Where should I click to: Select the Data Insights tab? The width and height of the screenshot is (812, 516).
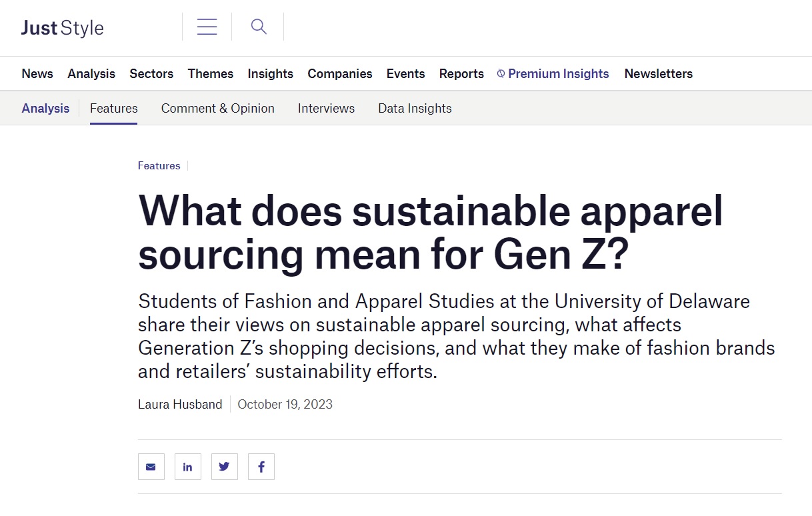click(x=415, y=109)
